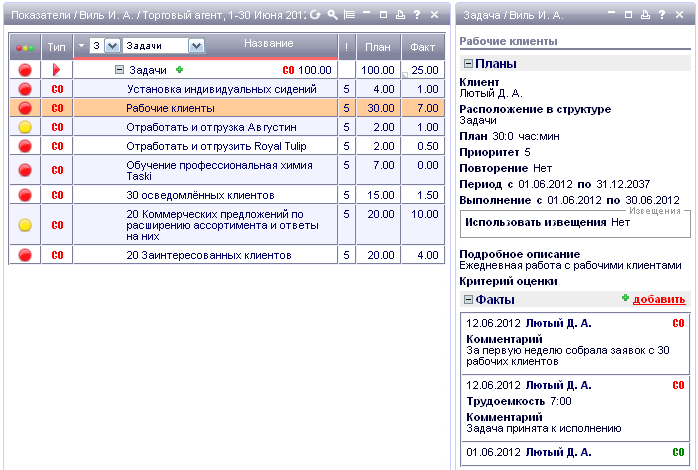Click fact value 10.00
The image size is (698, 470).
coord(425,214)
